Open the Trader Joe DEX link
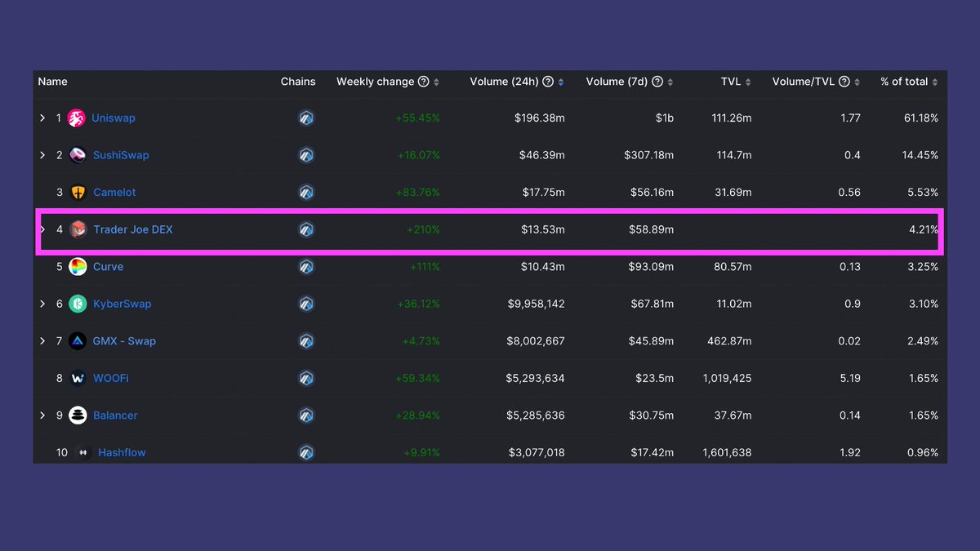This screenshot has width=980, height=551. [133, 229]
